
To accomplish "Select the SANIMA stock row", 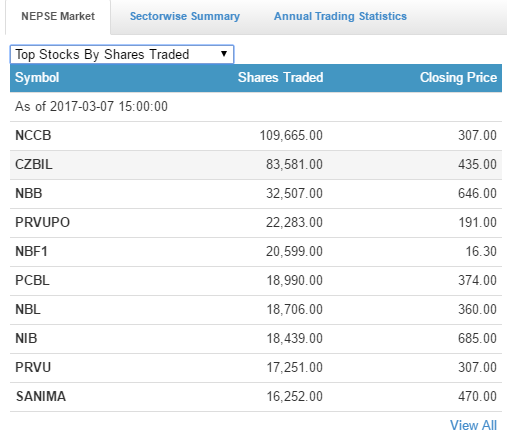I will [256, 397].
